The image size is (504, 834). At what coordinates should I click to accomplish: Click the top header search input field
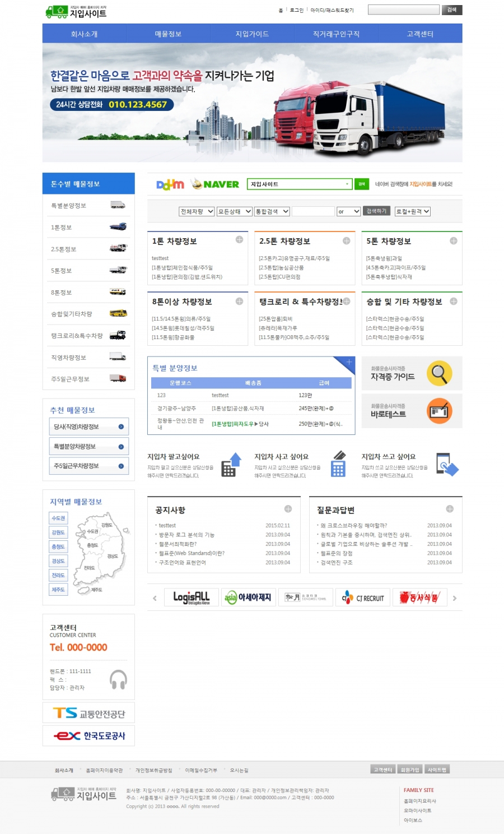tap(403, 10)
